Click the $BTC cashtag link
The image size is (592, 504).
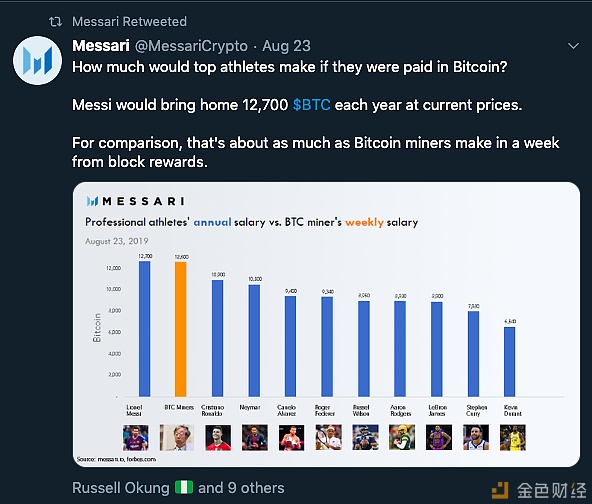[x=311, y=105]
